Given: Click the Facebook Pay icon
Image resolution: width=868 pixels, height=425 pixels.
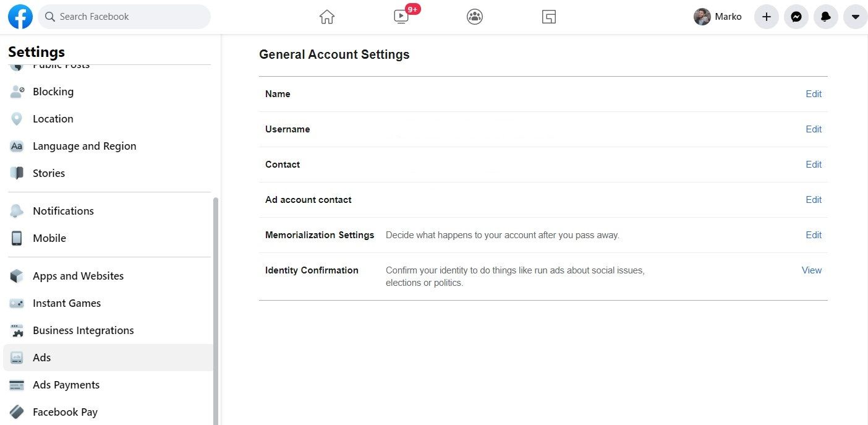Looking at the screenshot, I should click(17, 412).
